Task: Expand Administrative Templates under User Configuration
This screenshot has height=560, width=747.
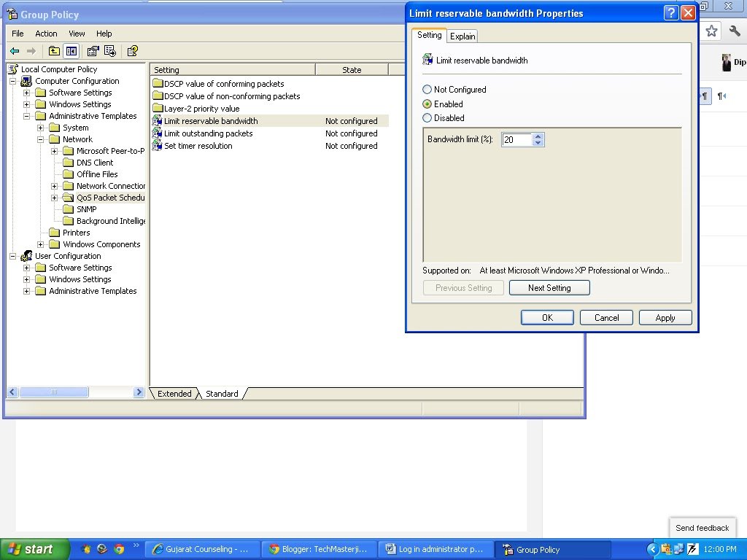Action: click(27, 291)
